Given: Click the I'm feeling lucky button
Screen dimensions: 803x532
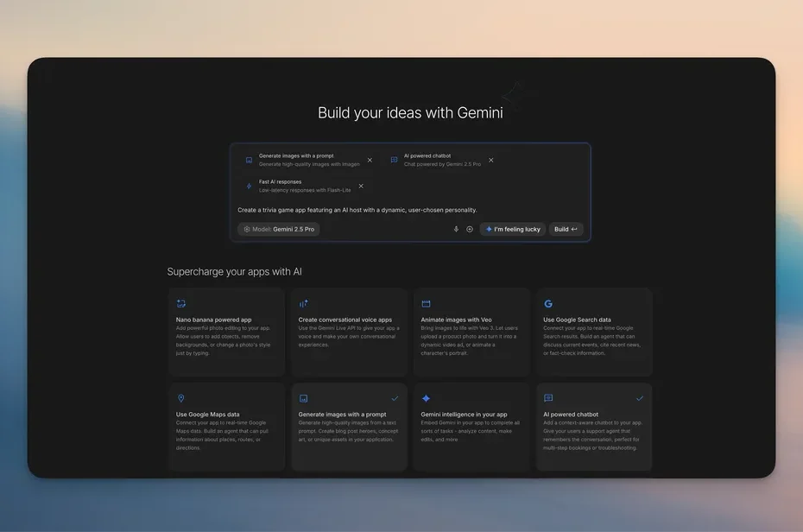Looking at the screenshot, I should click(x=515, y=228).
